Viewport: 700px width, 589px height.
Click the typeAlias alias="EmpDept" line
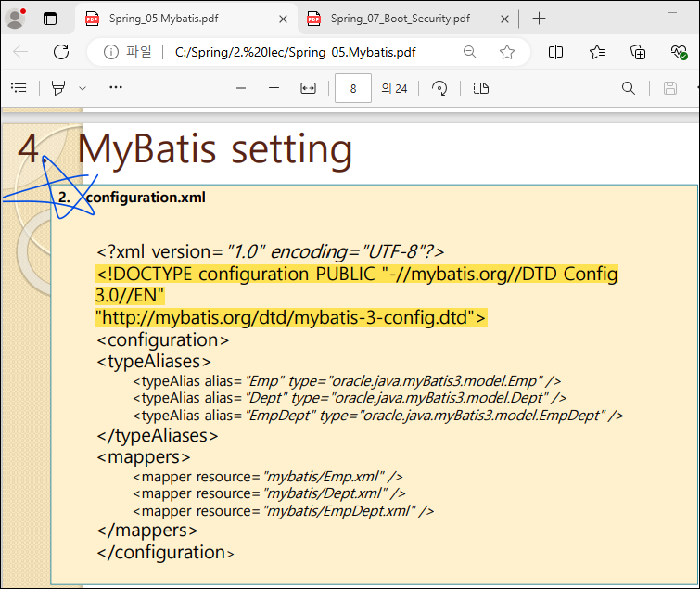(378, 416)
